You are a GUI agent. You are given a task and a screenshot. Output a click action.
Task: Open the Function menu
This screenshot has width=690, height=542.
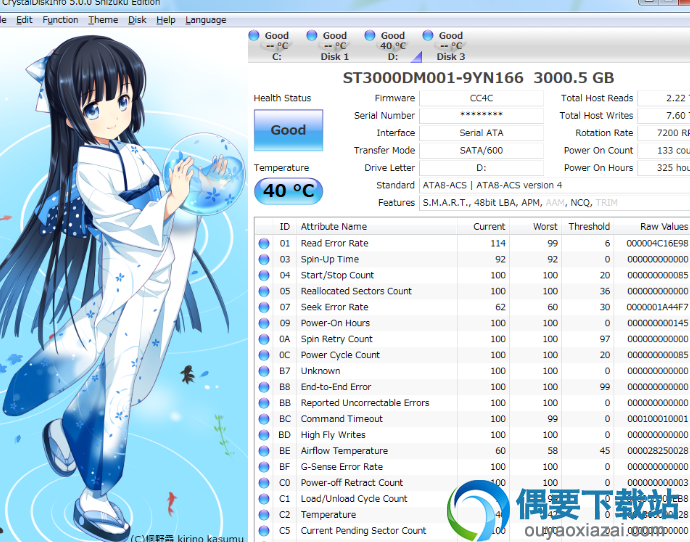click(60, 20)
